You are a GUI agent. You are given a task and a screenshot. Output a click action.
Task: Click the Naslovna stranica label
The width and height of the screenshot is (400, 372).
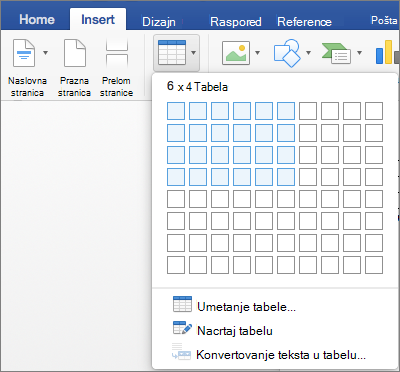pyautogui.click(x=27, y=87)
